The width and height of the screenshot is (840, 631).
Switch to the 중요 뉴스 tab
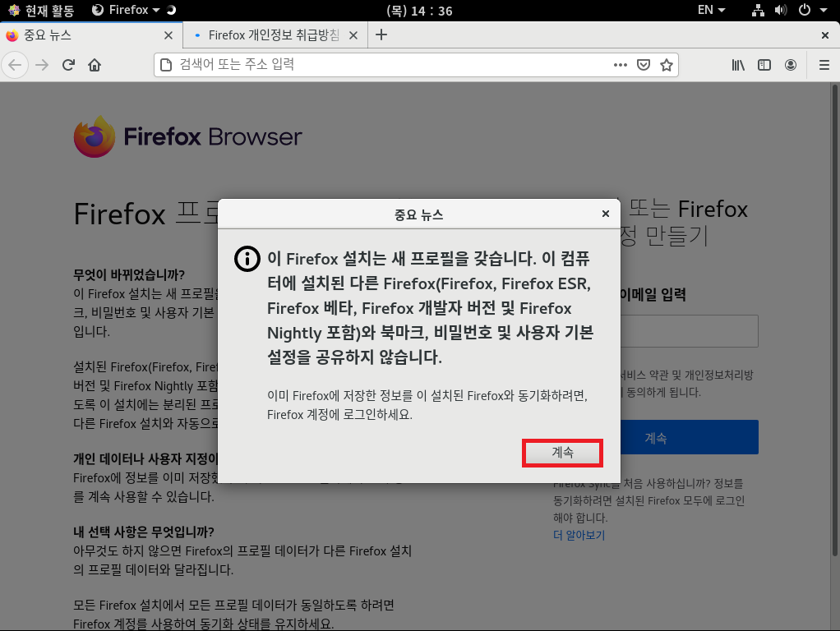pos(91,35)
